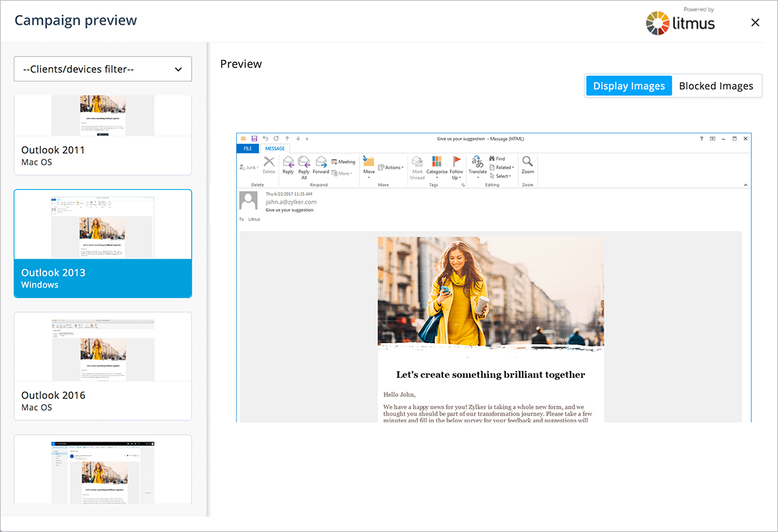
Task: Click the Reply icon in Outlook ribbon
Action: [288, 162]
